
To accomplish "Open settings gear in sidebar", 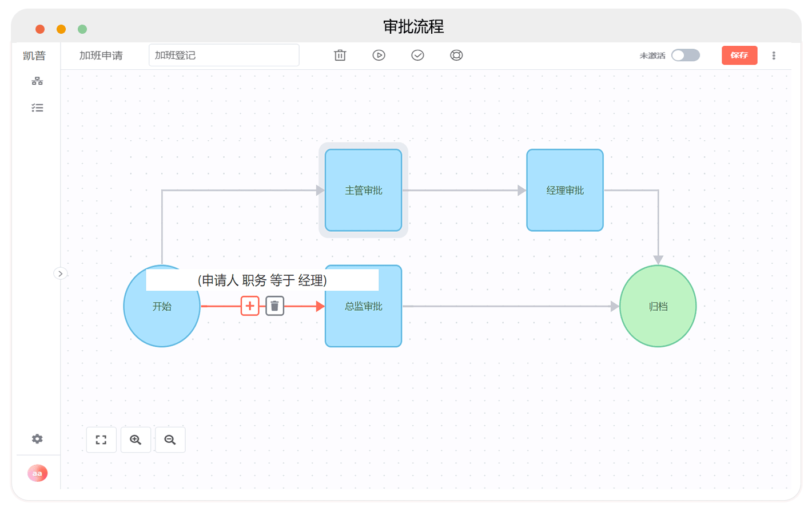I will point(37,439).
